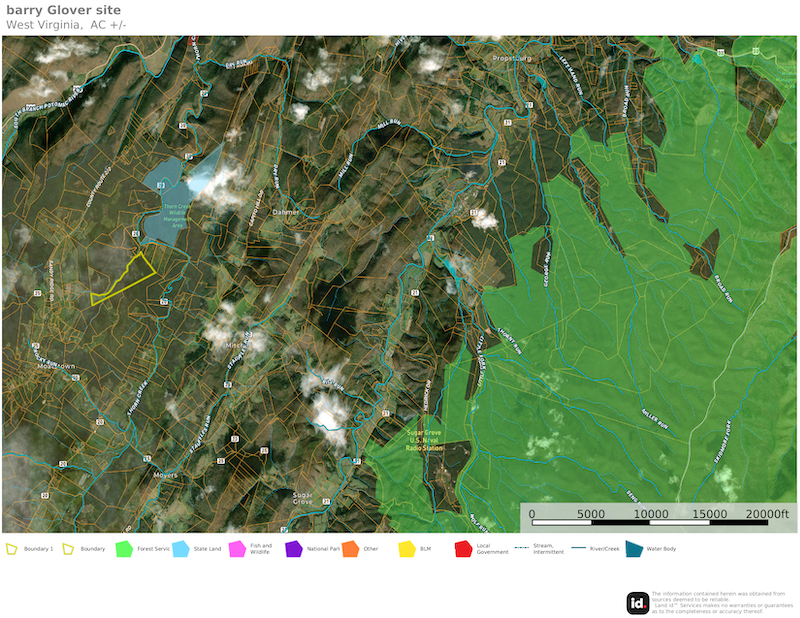
Task: Click the orange Other legend icon
Action: tap(349, 549)
